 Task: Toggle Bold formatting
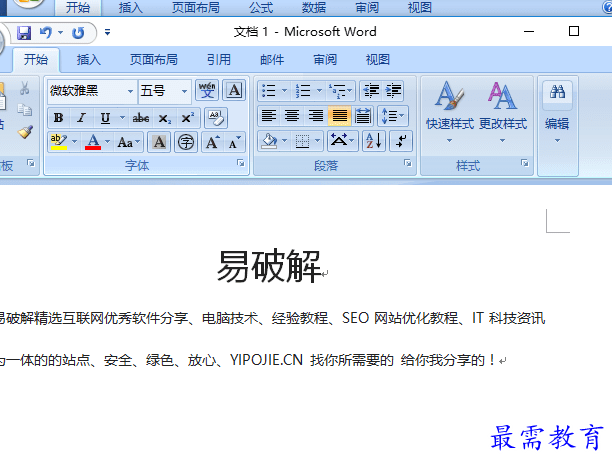(x=59, y=118)
